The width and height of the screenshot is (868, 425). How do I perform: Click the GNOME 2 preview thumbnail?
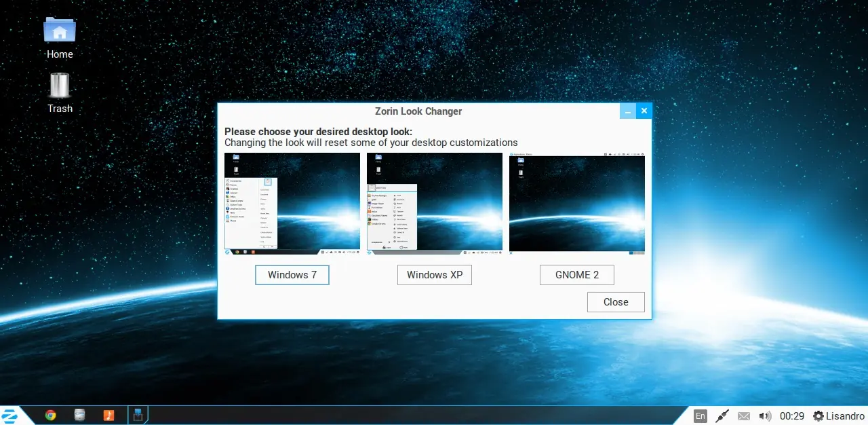(577, 204)
